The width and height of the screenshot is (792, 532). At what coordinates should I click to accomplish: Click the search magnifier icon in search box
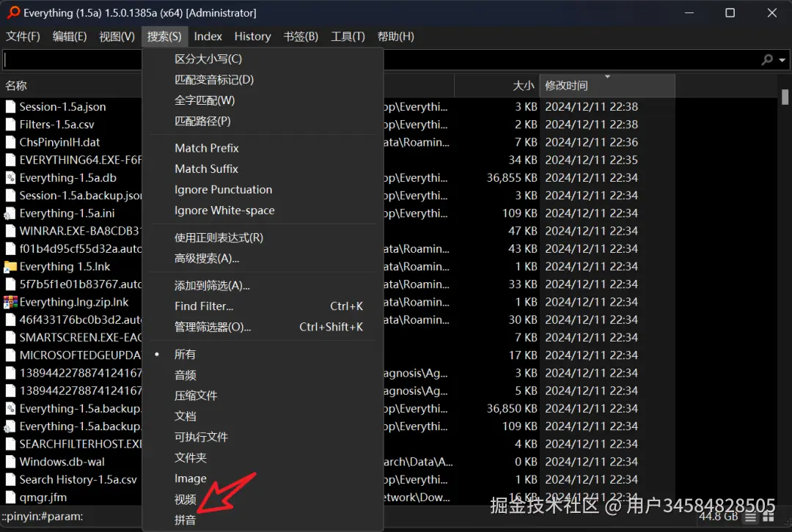[767, 60]
